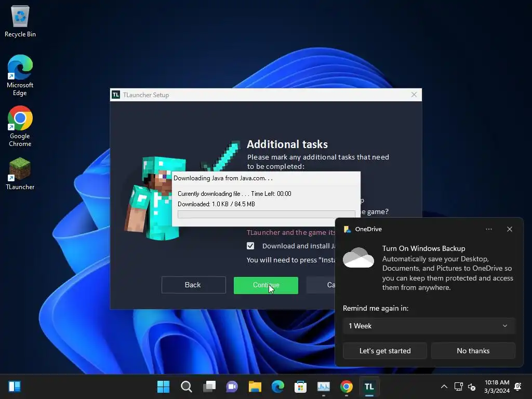The image size is (532, 399).
Task: Click the green Continue button
Action: coord(265,285)
